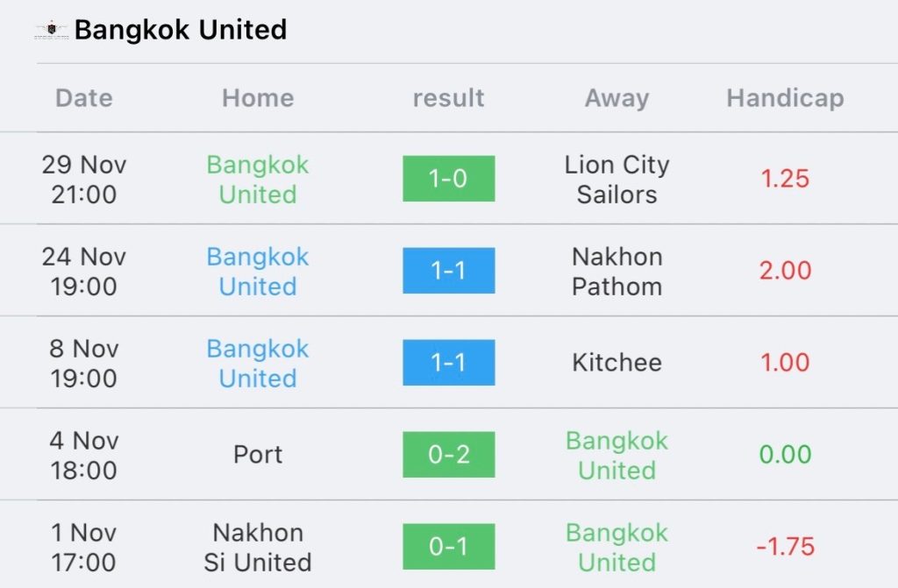This screenshot has height=588, width=898.
Task: Open Kitchee team link
Action: 616,363
